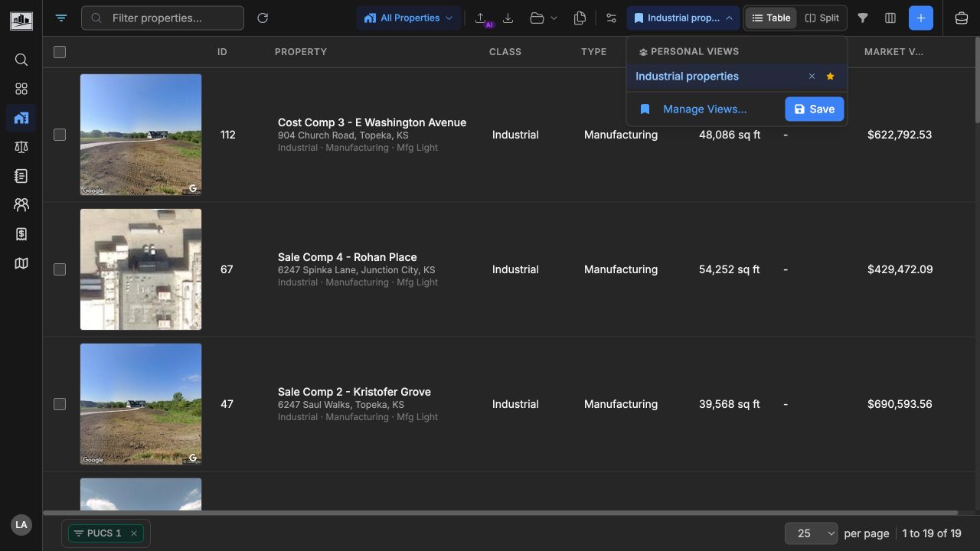The image size is (980, 551).
Task: Sort by the PROPERTY column header
Action: [x=301, y=52]
